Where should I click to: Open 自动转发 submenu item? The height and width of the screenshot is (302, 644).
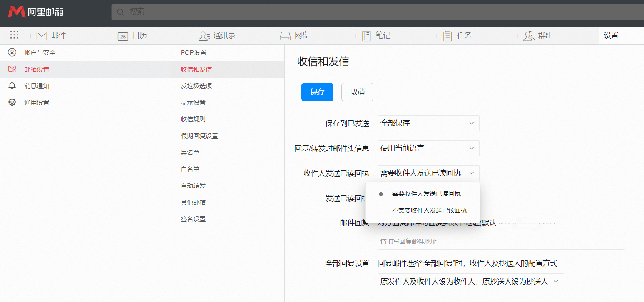227,186
